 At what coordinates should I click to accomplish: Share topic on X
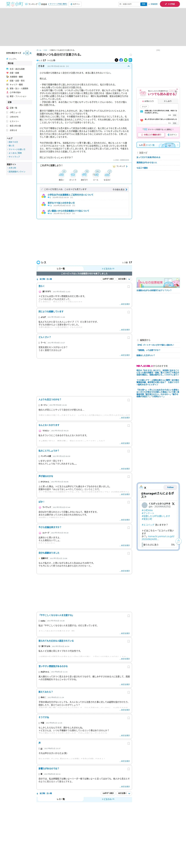point(116,60)
